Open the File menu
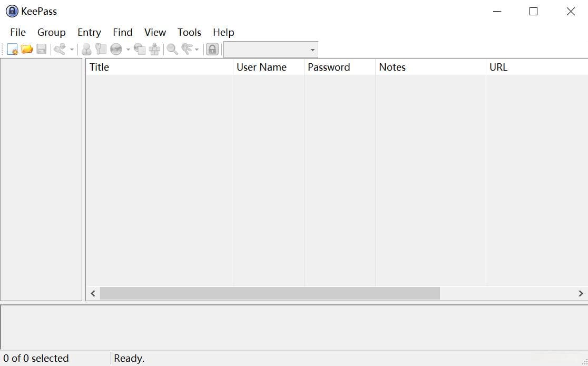Image resolution: width=588 pixels, height=366 pixels. 18,32
